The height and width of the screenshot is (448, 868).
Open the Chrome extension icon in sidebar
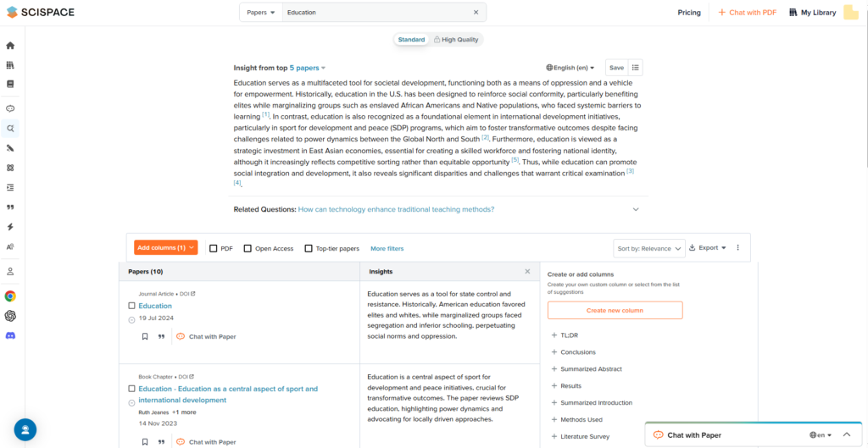tap(10, 296)
